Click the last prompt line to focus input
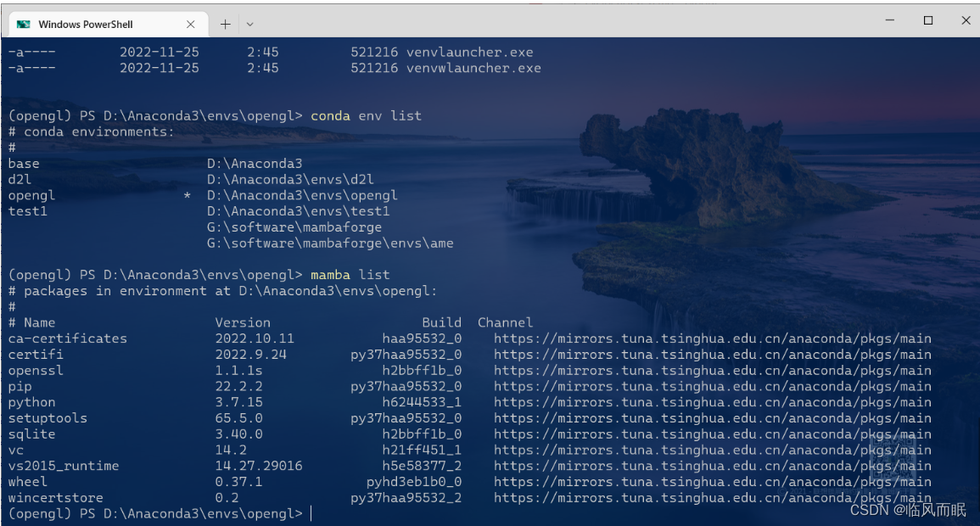Image resolution: width=980 pixels, height=526 pixels. (x=160, y=513)
